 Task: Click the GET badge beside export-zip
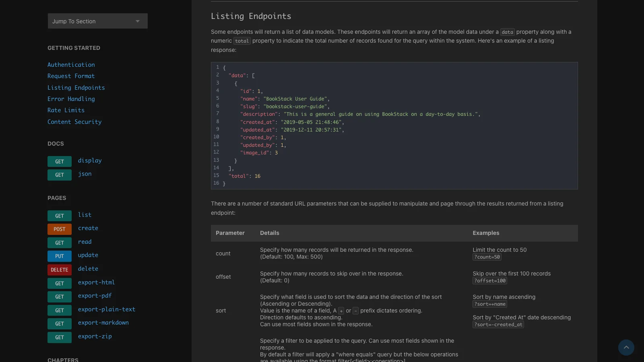(60, 337)
